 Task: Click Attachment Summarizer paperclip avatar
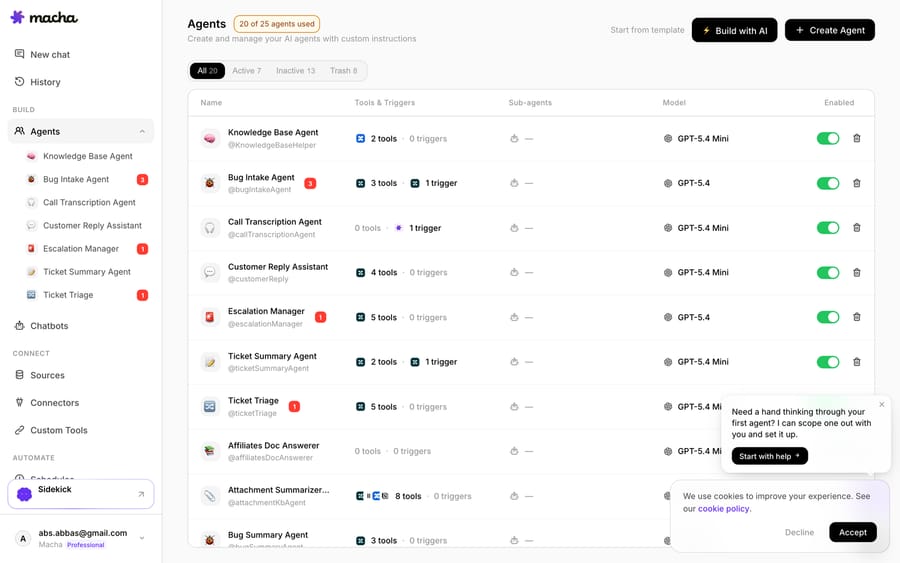pyautogui.click(x=210, y=496)
